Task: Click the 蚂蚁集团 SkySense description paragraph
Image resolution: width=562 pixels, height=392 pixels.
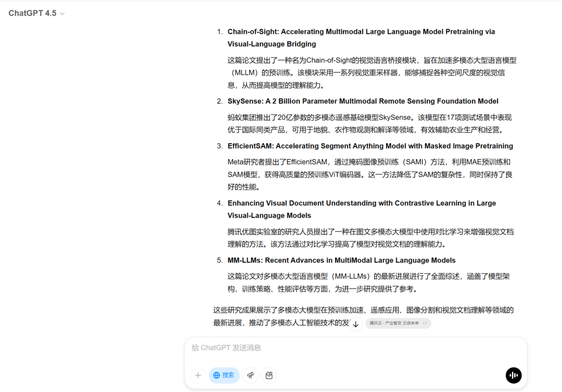Action: (369, 124)
